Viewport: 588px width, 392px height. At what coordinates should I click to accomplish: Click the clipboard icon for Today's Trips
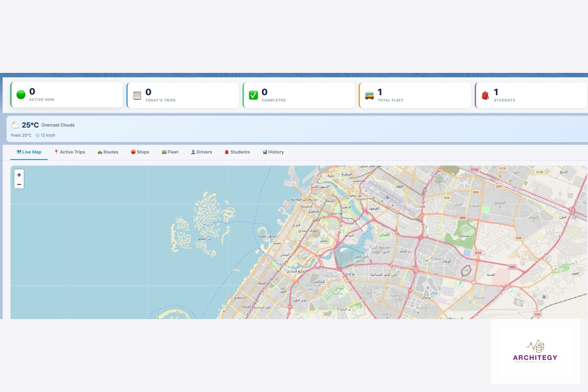(137, 95)
